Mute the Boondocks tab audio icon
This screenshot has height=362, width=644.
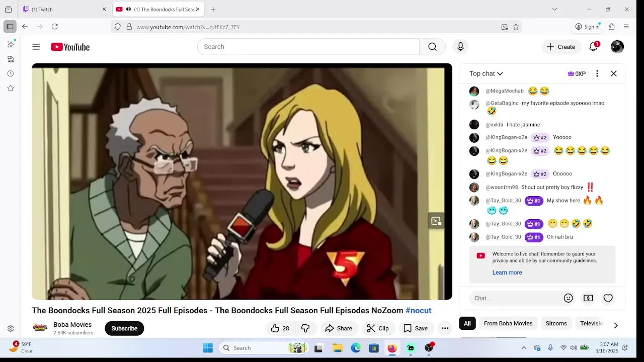[x=128, y=9]
